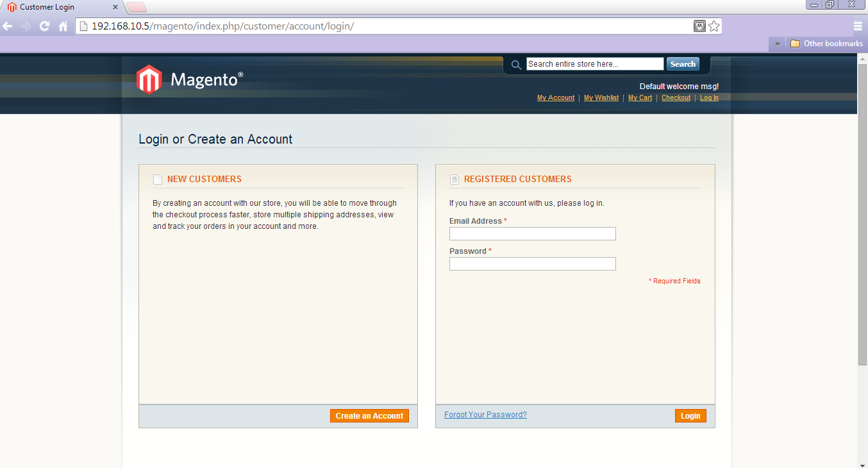Viewport: 868px width, 468px height.
Task: Click the page vertical scrollbar
Action: coord(862,215)
